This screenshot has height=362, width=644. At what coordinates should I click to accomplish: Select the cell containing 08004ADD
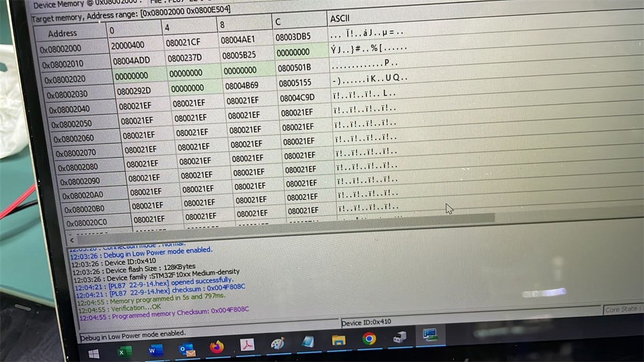(x=131, y=61)
